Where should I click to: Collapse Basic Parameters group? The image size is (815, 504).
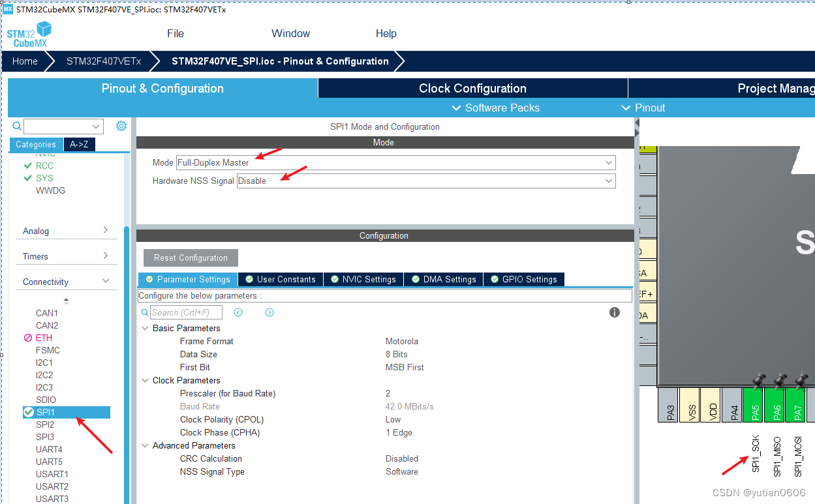tap(145, 328)
